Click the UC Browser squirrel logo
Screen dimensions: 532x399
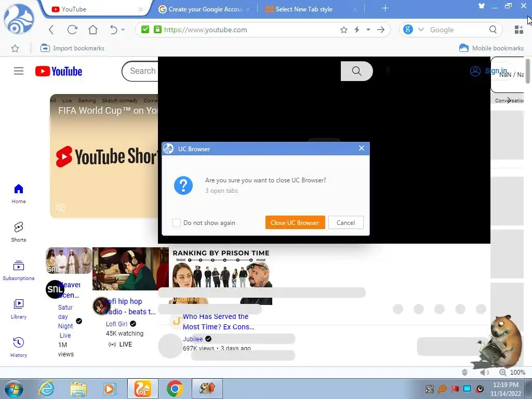19,19
